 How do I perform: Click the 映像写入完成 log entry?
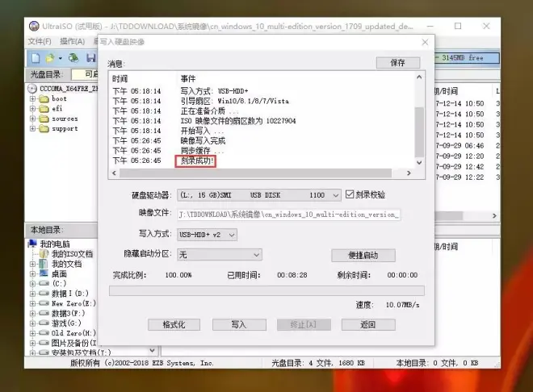pos(203,140)
